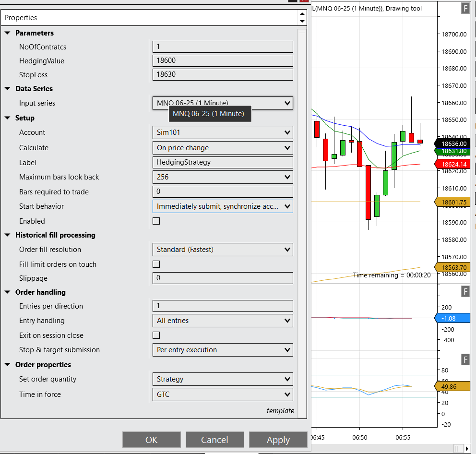Collapse the Order handling section
Screen dimensions: 476x454
point(8,292)
